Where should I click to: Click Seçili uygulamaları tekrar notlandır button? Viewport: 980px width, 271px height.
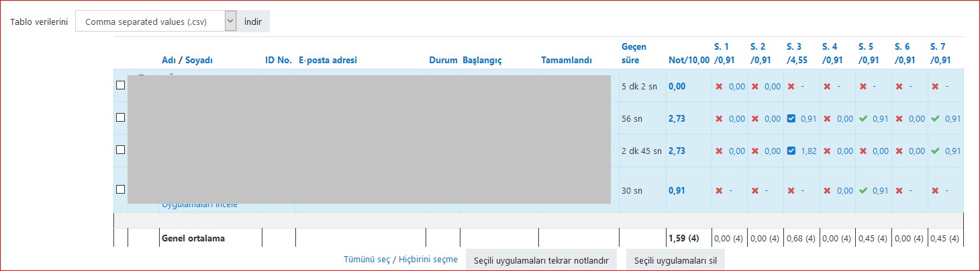[541, 260]
